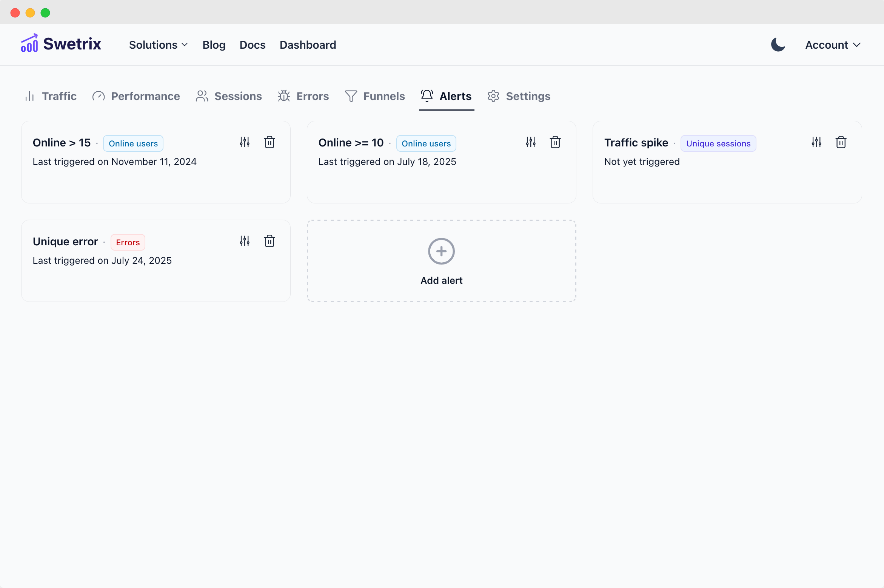Open the Blog link

(214, 45)
